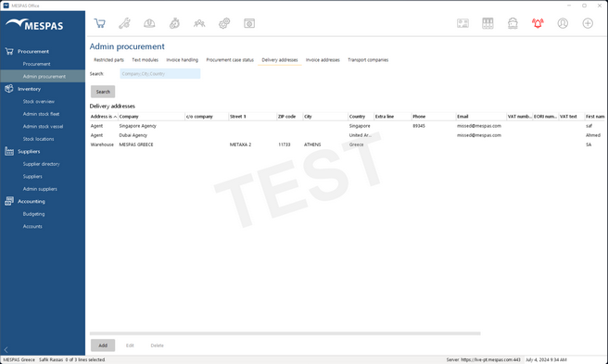Switch to the Transport companies tab
Viewport: 608px width, 364px height.
(x=368, y=60)
